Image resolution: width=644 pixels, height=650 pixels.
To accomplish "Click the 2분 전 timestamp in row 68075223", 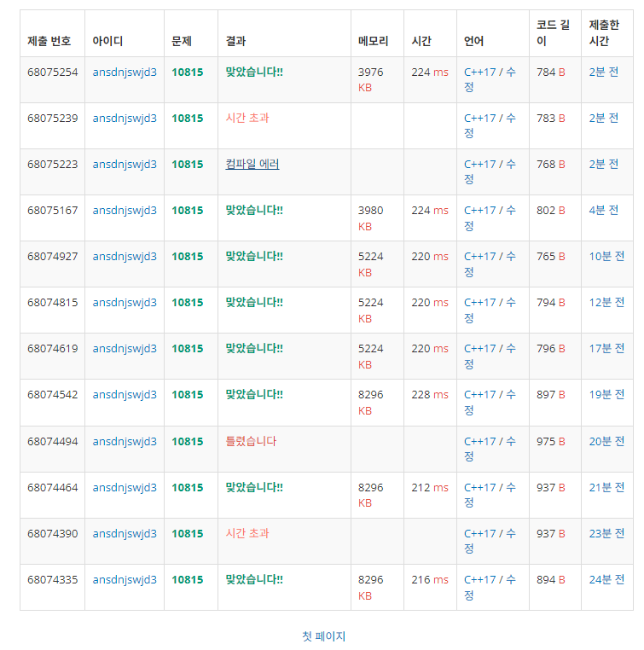I will [x=603, y=164].
